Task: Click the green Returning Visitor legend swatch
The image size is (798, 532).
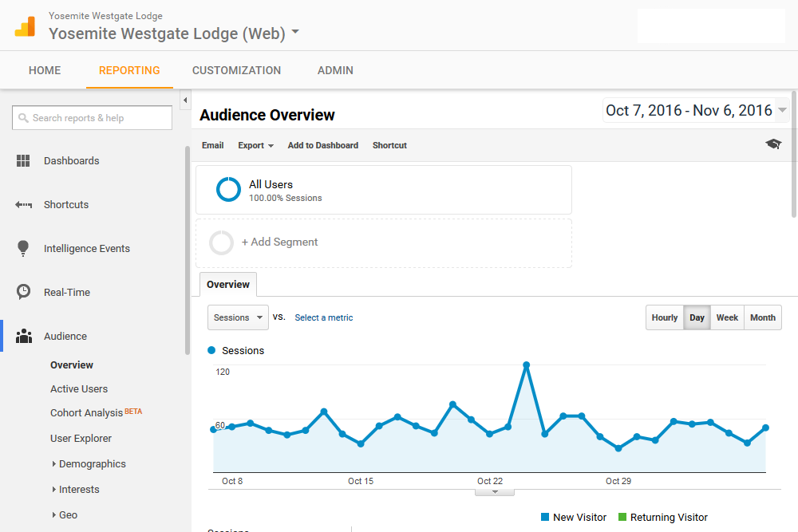Action: 622,518
